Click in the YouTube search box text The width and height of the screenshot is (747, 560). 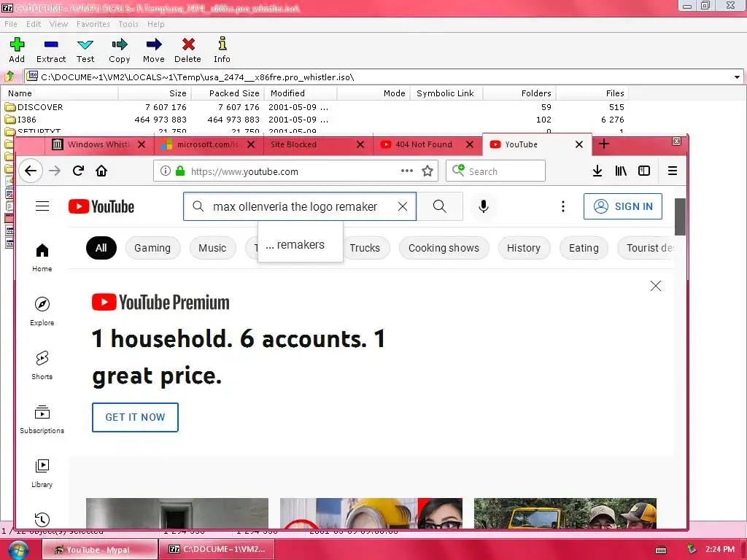pyautogui.click(x=295, y=206)
